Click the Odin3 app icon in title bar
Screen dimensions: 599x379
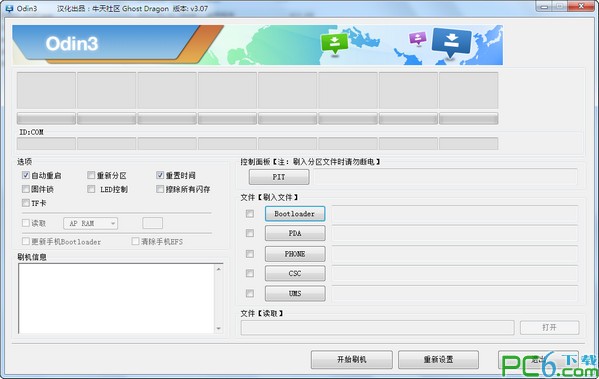click(9, 8)
